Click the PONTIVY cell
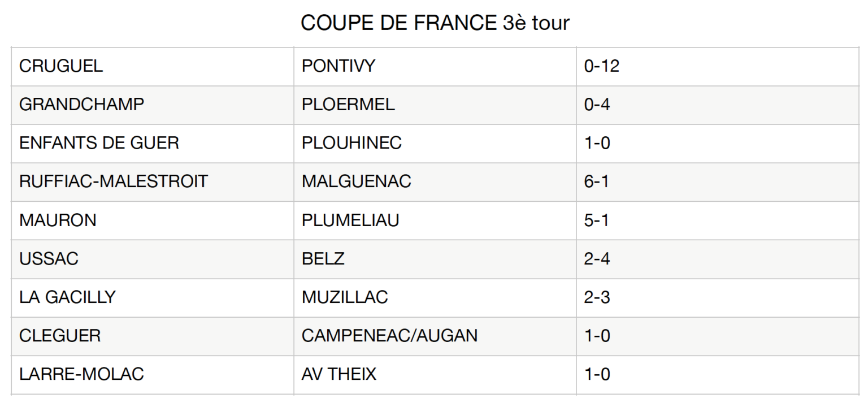868x407 pixels. 338,66
